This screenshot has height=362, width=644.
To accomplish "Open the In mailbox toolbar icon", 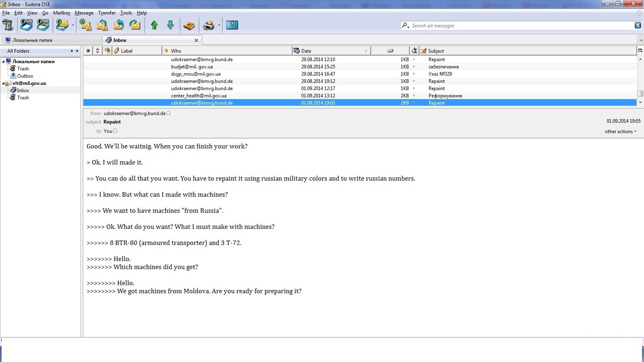I will (27, 25).
